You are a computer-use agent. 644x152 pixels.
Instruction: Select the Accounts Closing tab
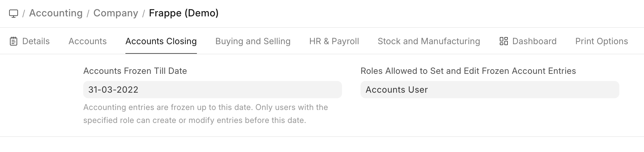(161, 41)
